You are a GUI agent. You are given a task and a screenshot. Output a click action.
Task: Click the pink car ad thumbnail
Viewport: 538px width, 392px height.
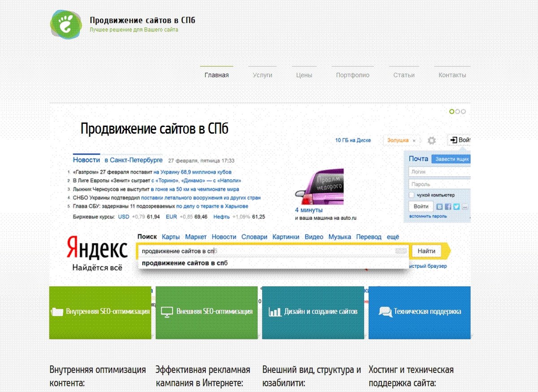point(319,186)
